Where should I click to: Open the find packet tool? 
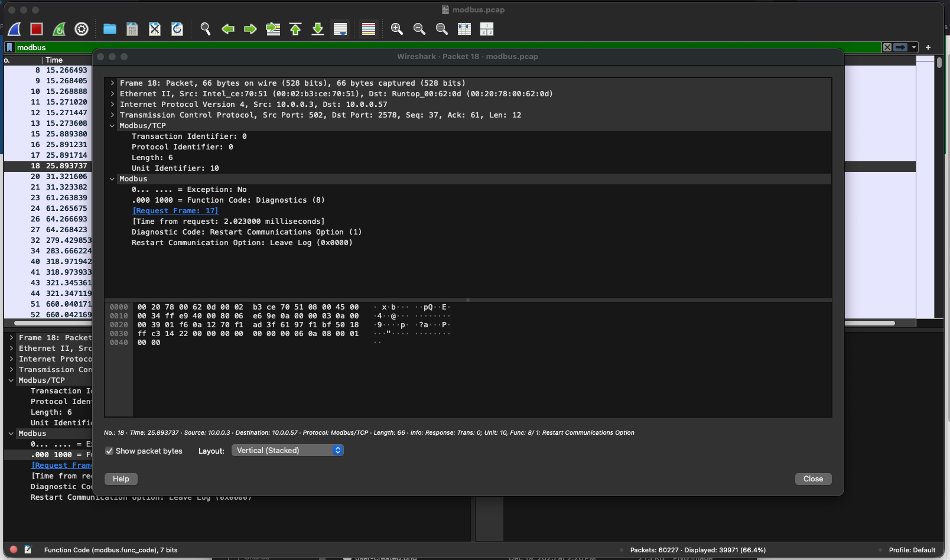[205, 28]
